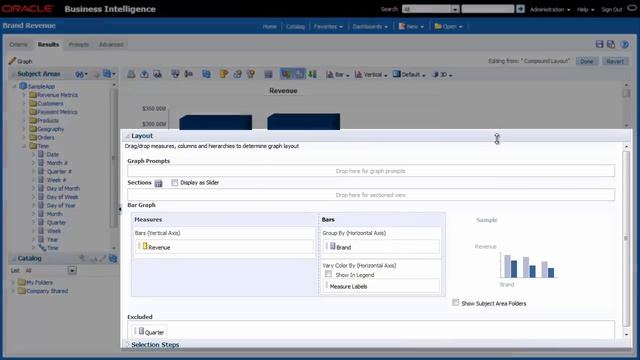Viewport: 640px width, 360px height.
Task: Open the Catalog List dropdown
Action: point(72,270)
